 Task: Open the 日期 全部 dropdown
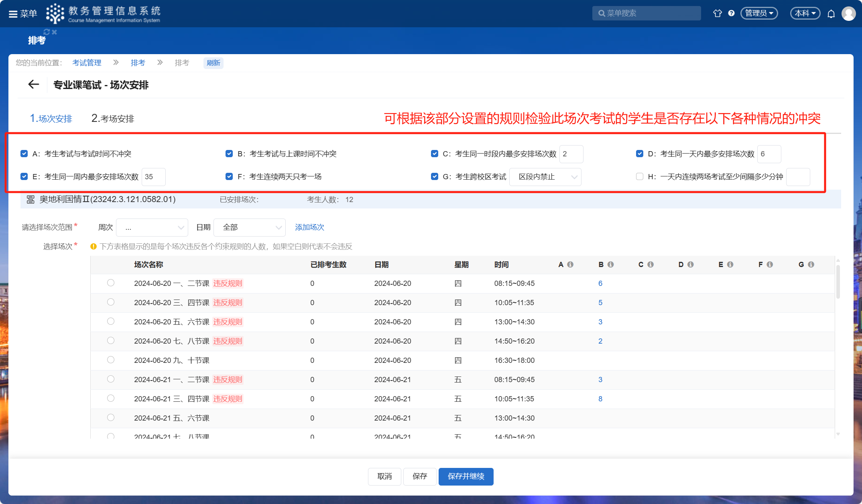pos(249,228)
